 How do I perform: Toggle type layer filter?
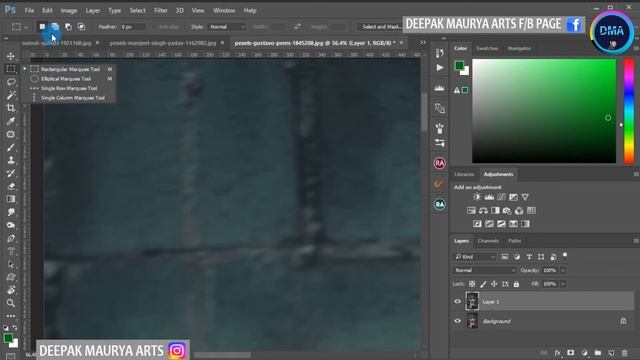[529, 257]
